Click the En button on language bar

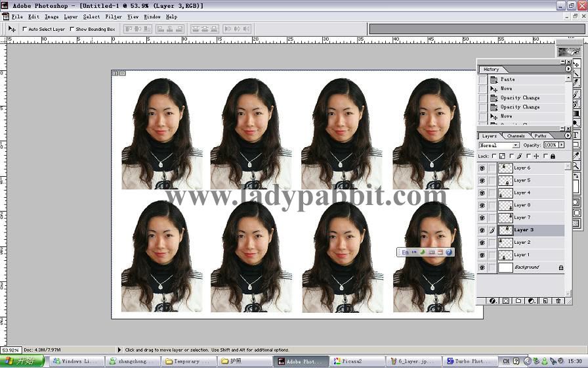coord(405,252)
